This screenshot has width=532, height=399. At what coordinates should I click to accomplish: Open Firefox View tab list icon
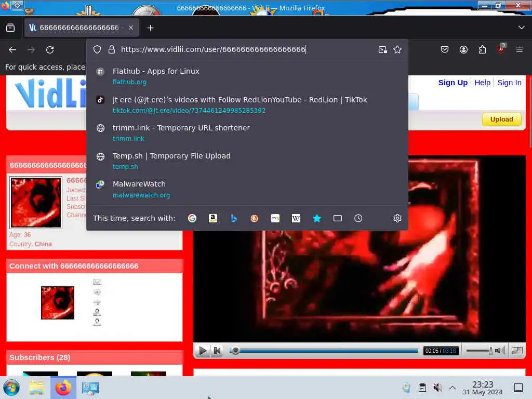click(10, 28)
